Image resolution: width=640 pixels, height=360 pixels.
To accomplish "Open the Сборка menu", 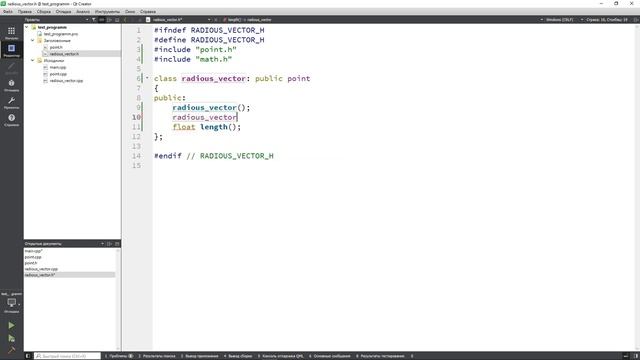I will click(44, 12).
